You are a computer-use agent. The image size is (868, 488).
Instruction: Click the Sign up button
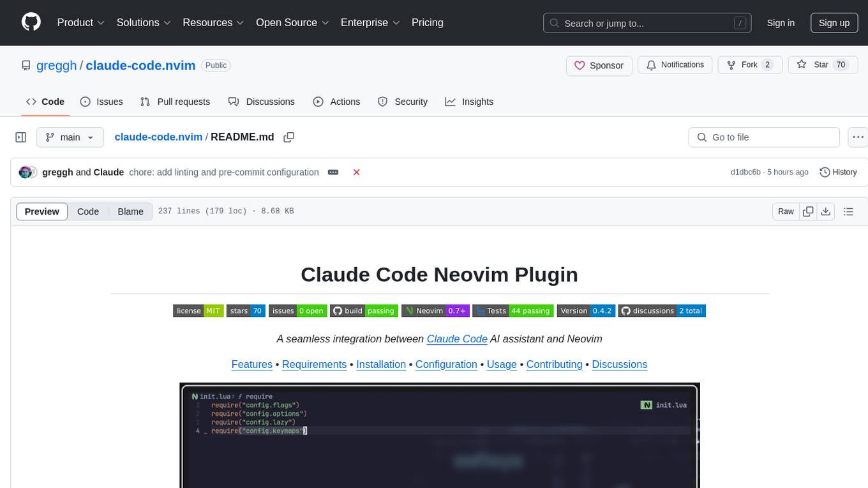click(834, 23)
